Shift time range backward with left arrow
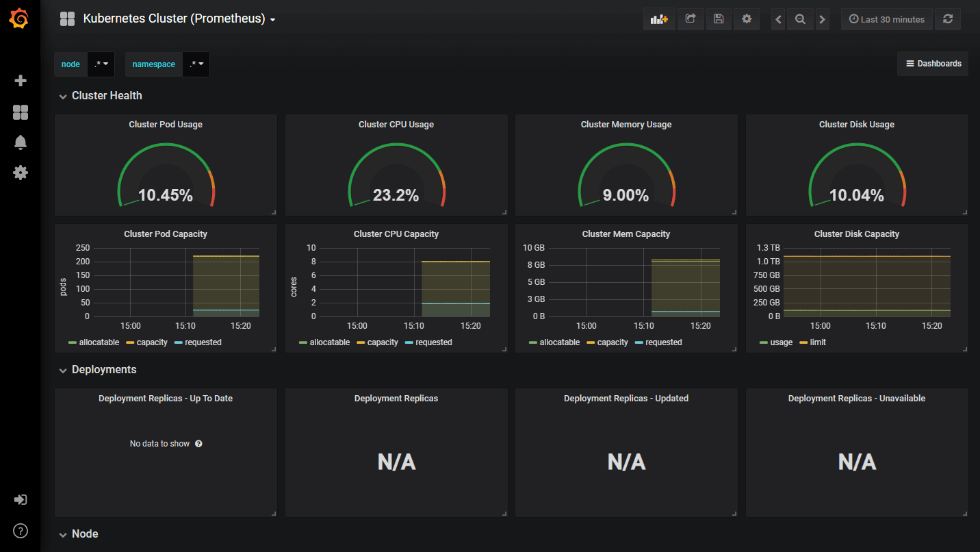 click(778, 19)
